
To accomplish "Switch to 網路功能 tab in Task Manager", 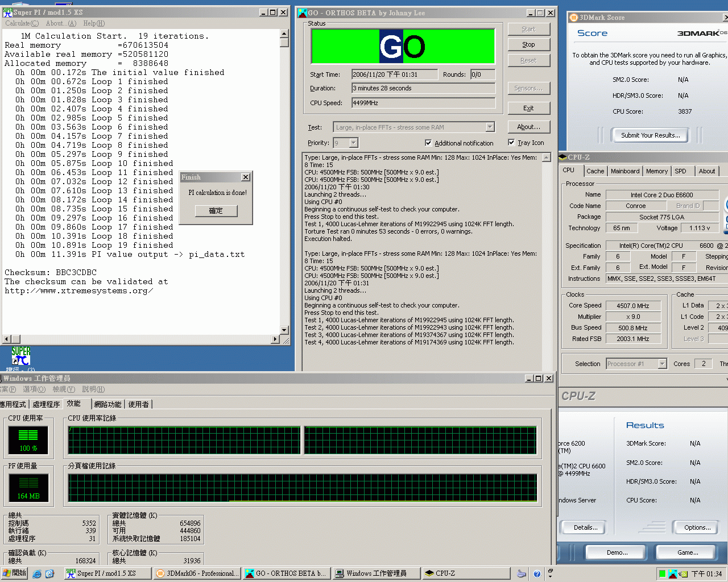I will click(x=108, y=404).
